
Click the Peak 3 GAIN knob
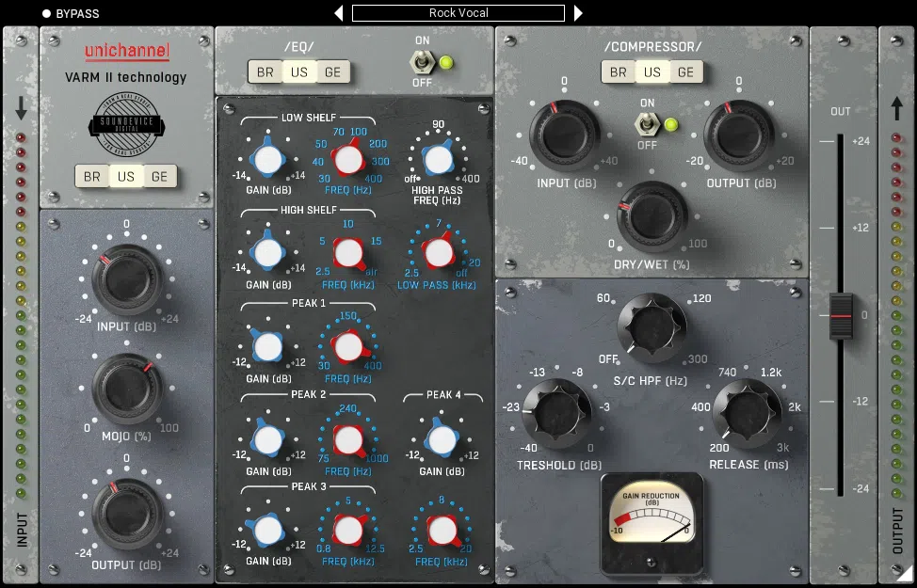[x=267, y=530]
